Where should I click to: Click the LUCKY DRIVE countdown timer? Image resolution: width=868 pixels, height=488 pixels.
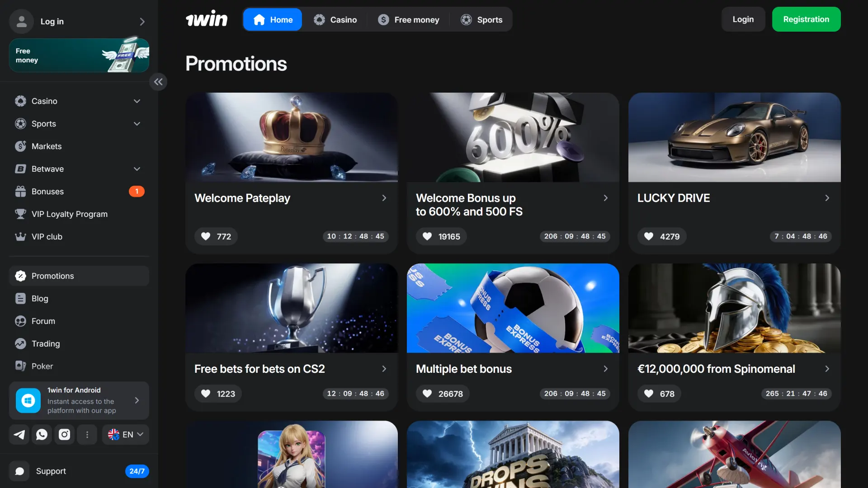(801, 236)
